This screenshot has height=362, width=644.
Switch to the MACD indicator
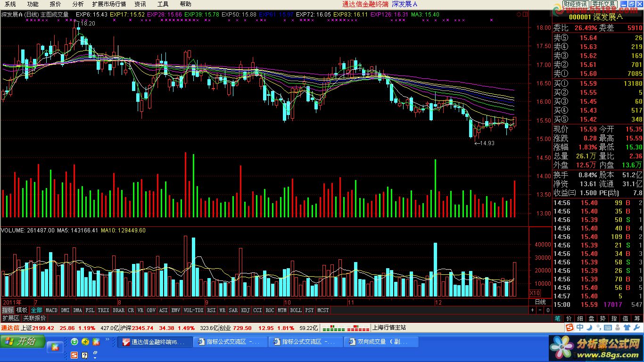point(51,310)
